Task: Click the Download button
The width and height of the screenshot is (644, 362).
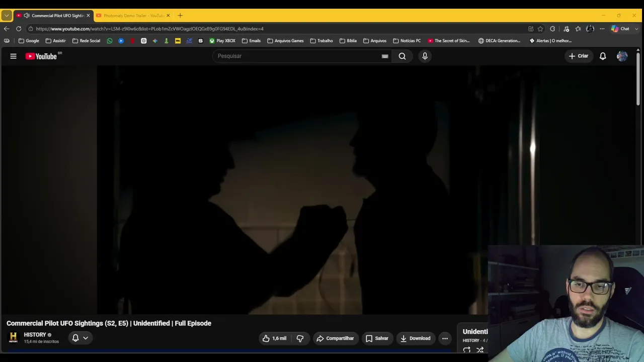Action: point(415,338)
